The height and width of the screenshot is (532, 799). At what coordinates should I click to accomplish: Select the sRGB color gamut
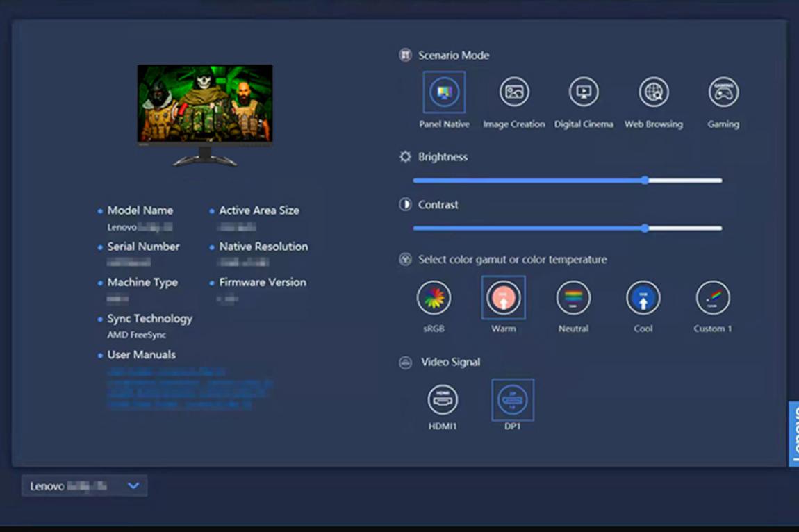click(434, 298)
